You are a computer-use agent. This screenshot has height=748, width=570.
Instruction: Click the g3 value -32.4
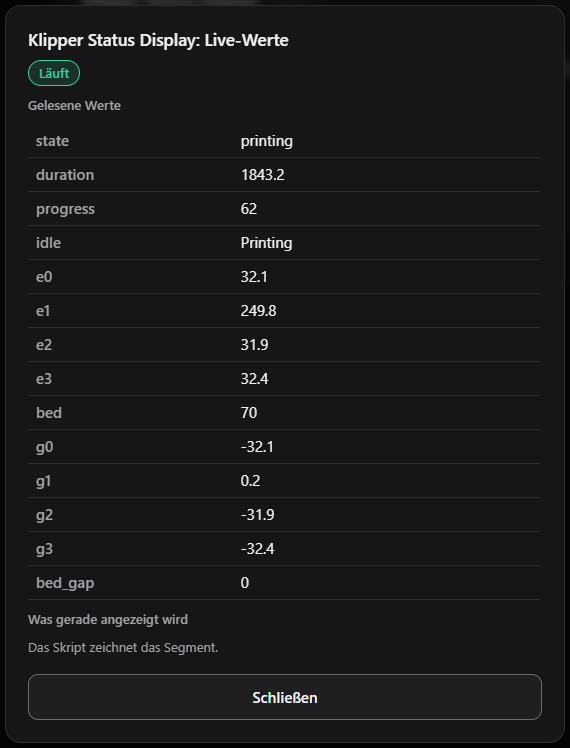(x=258, y=549)
